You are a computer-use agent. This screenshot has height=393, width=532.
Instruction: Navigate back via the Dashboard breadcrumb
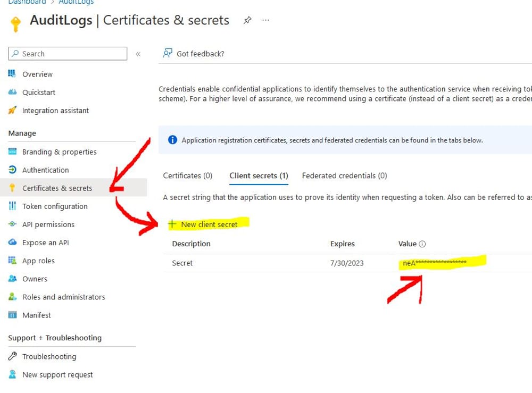tap(27, 2)
